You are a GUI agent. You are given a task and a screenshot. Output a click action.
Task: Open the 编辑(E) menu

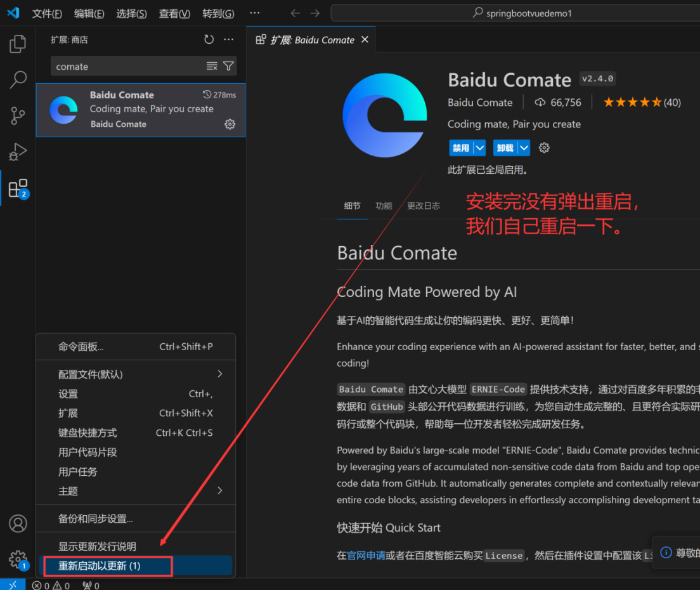coord(89,13)
